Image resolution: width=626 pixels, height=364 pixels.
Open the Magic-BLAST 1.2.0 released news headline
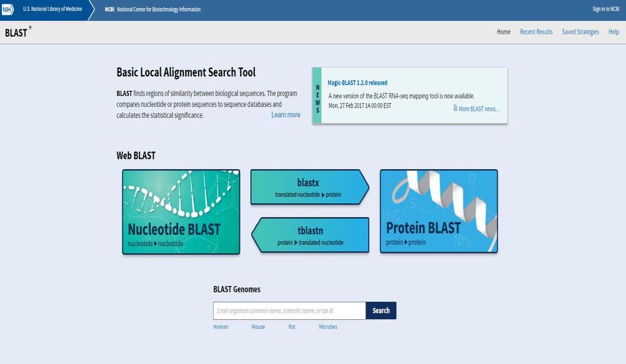point(357,82)
